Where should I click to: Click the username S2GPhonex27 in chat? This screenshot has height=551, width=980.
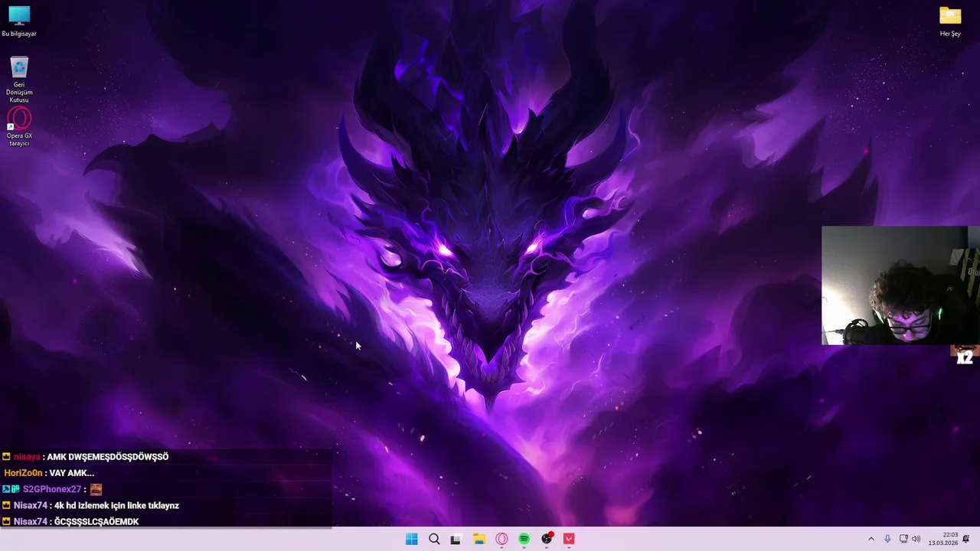[52, 489]
